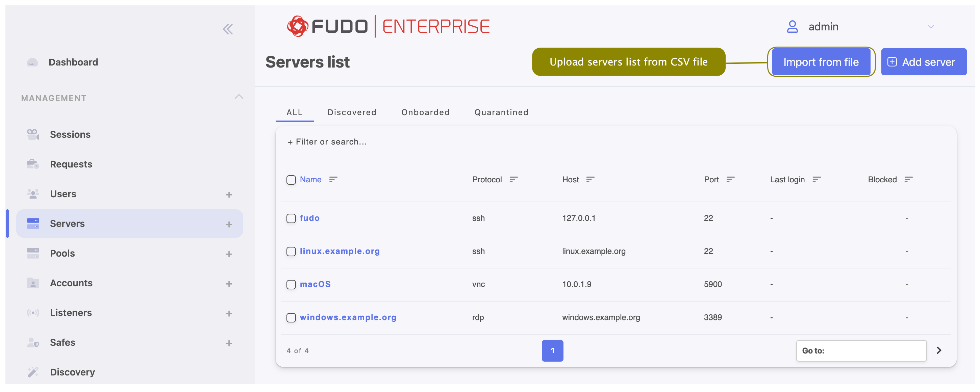The image size is (980, 392).
Task: Open the Discovered servers tab
Action: pos(352,112)
